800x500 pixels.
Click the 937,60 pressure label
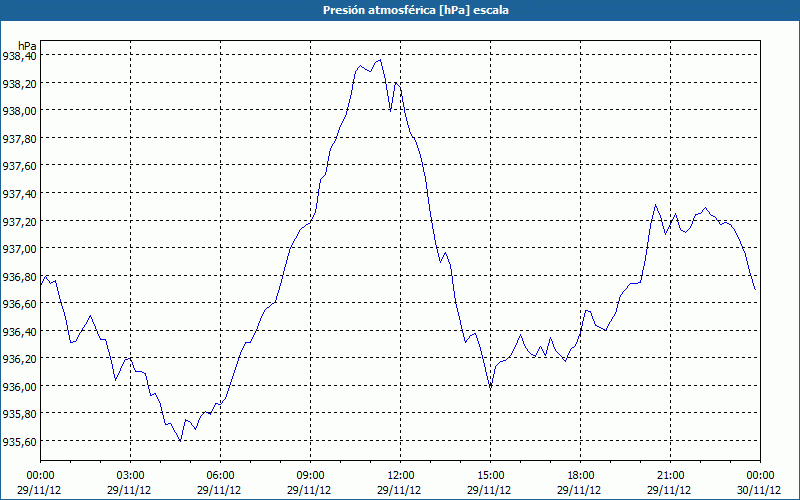pos(19,166)
